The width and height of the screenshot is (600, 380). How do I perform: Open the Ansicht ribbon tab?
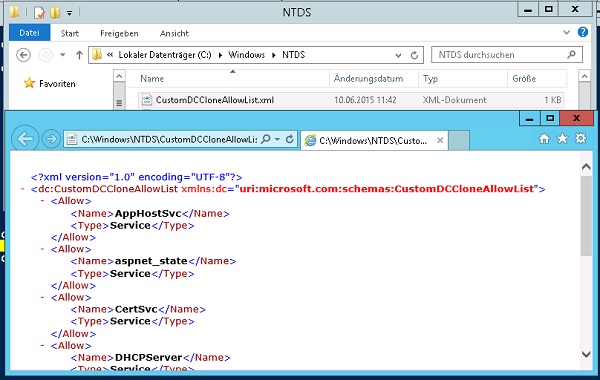click(x=174, y=33)
